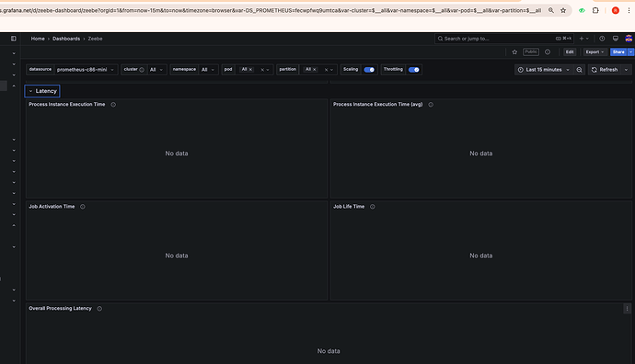Image resolution: width=635 pixels, height=364 pixels.
Task: Remove the All tag from partition filter
Action: click(x=314, y=70)
